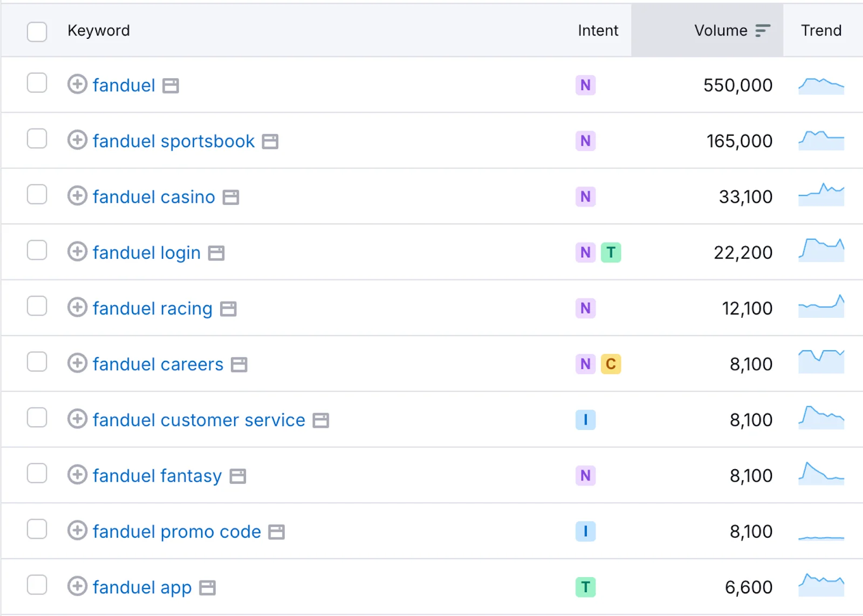
Task: Open the "fanduel" keyword link
Action: tap(124, 85)
